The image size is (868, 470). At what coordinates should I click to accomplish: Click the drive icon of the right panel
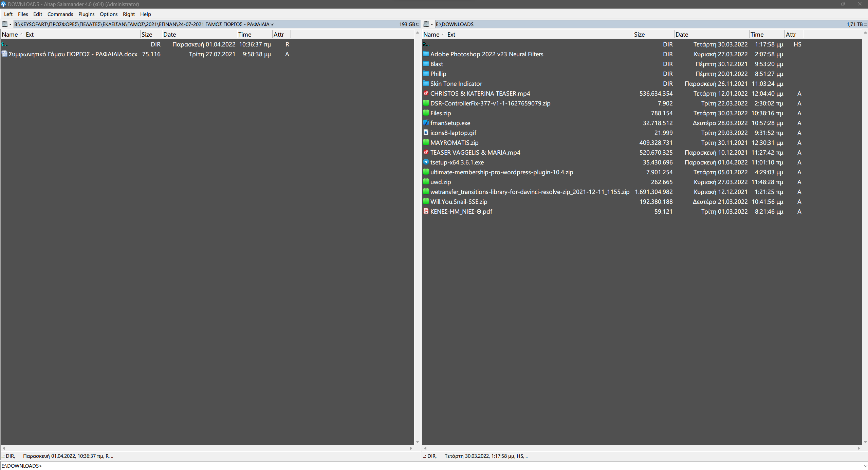click(x=427, y=24)
